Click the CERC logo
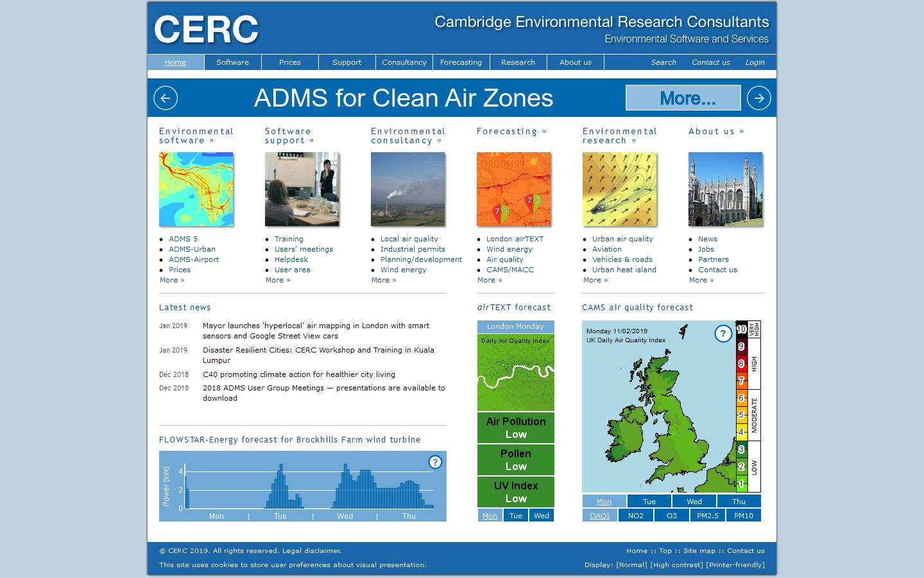This screenshot has height=578, width=924. tap(207, 28)
